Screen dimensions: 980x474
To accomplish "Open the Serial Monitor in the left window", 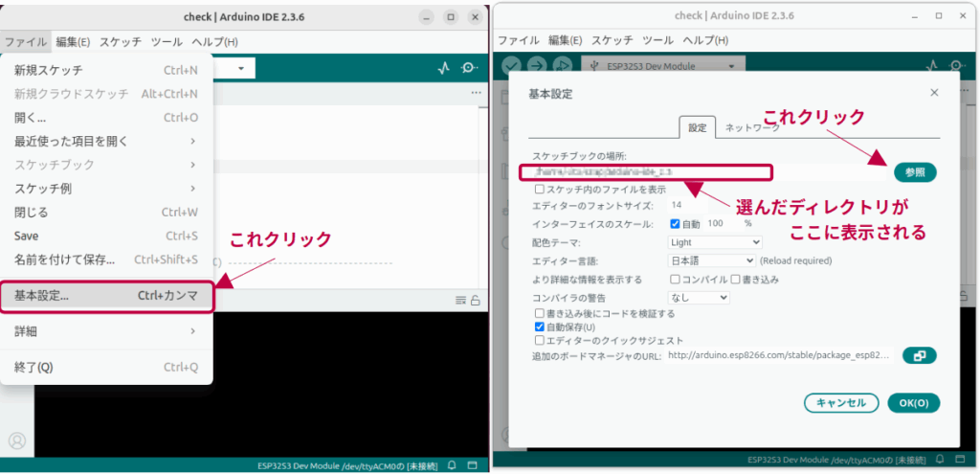I will click(x=469, y=68).
